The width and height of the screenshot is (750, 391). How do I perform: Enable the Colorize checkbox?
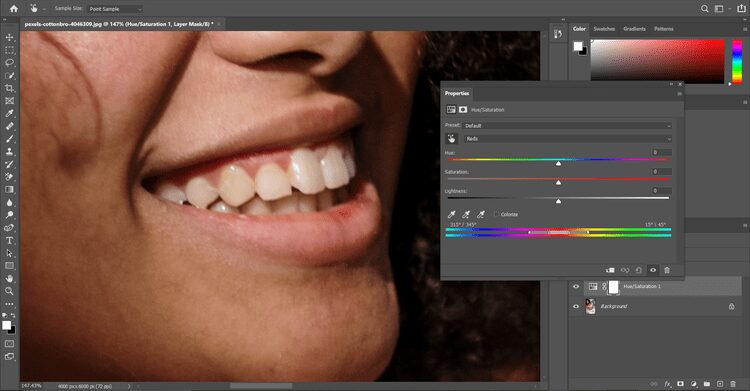496,214
